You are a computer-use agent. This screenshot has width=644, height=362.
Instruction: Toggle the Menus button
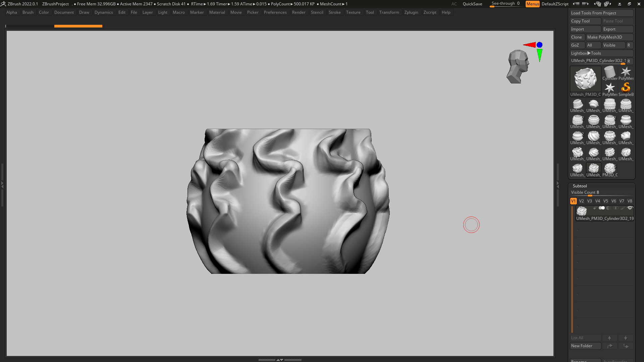(533, 4)
